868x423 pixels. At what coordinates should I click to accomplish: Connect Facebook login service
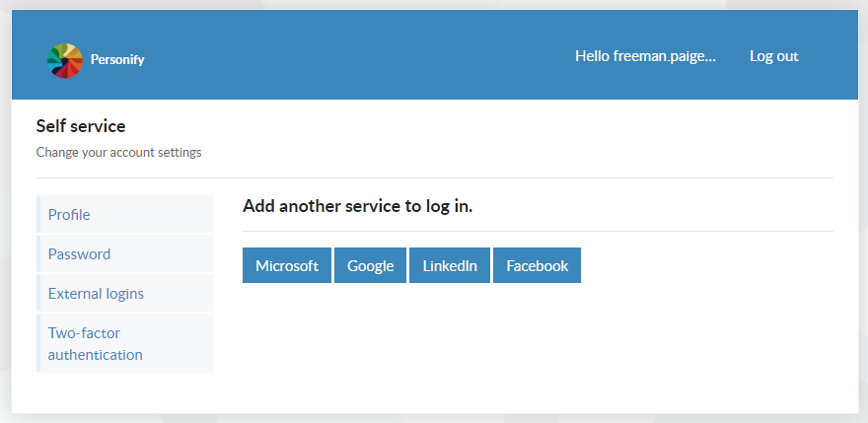pos(537,265)
